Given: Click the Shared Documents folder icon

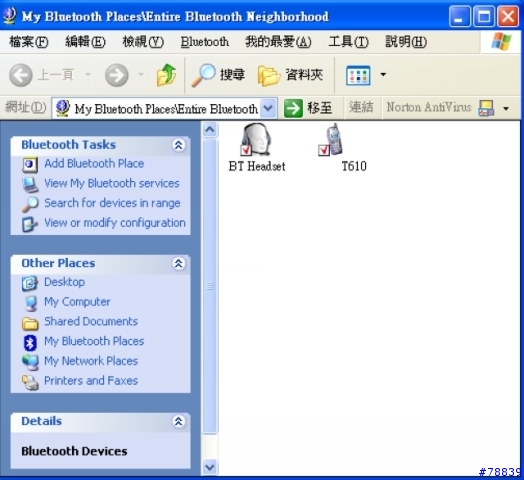Looking at the screenshot, I should (x=30, y=323).
